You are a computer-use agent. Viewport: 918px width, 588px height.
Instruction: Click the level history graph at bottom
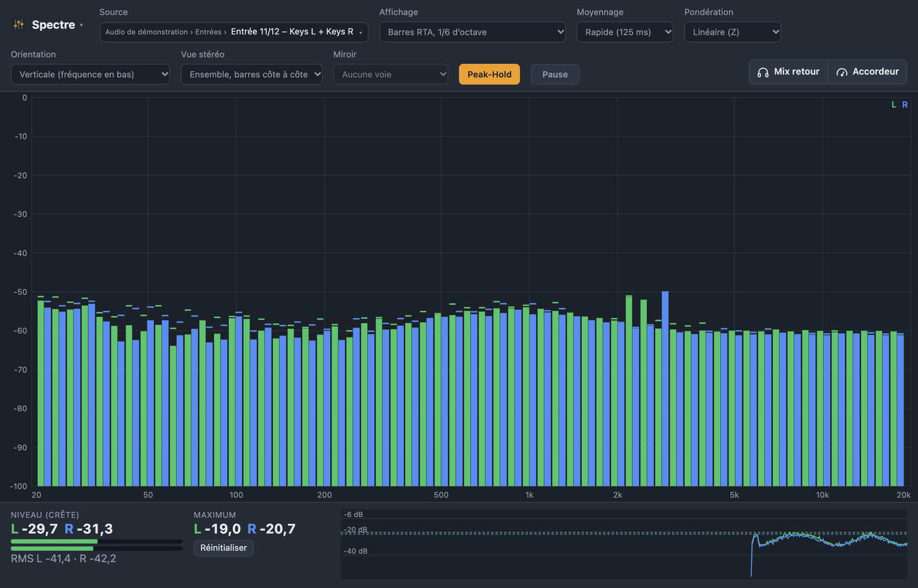click(624, 544)
